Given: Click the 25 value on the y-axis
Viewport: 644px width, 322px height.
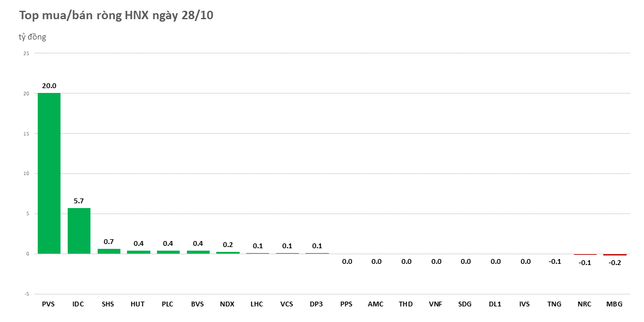Looking at the screenshot, I should pos(26,53).
